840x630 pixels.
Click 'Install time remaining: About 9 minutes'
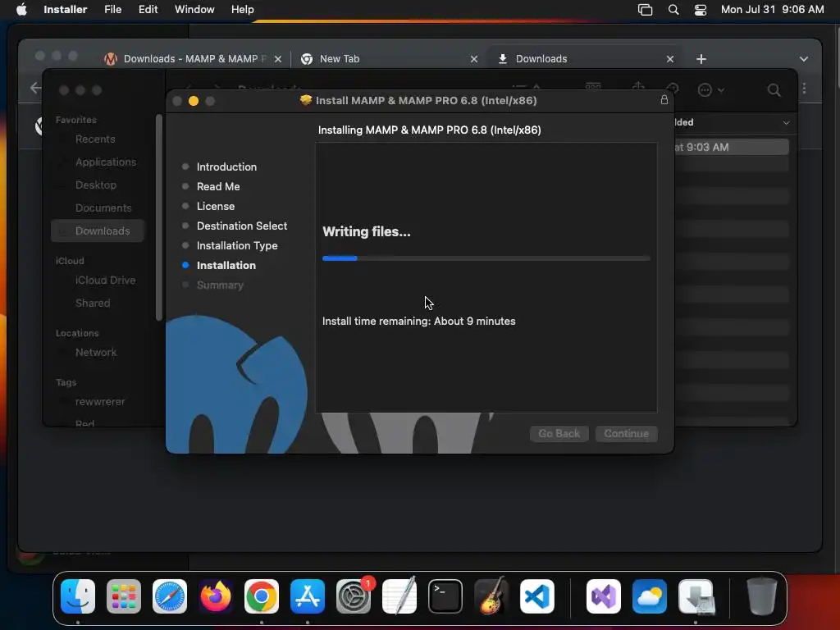(x=419, y=321)
